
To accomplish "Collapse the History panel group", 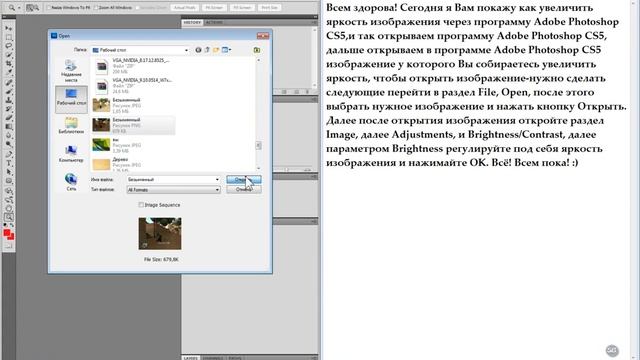I will coord(315,17).
